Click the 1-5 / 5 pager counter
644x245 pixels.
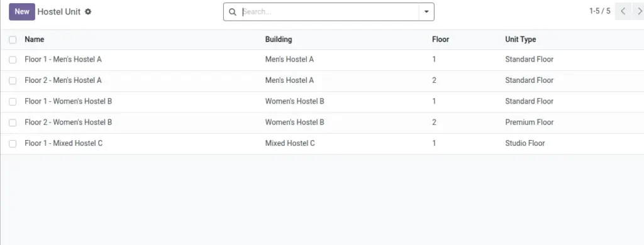coord(599,11)
